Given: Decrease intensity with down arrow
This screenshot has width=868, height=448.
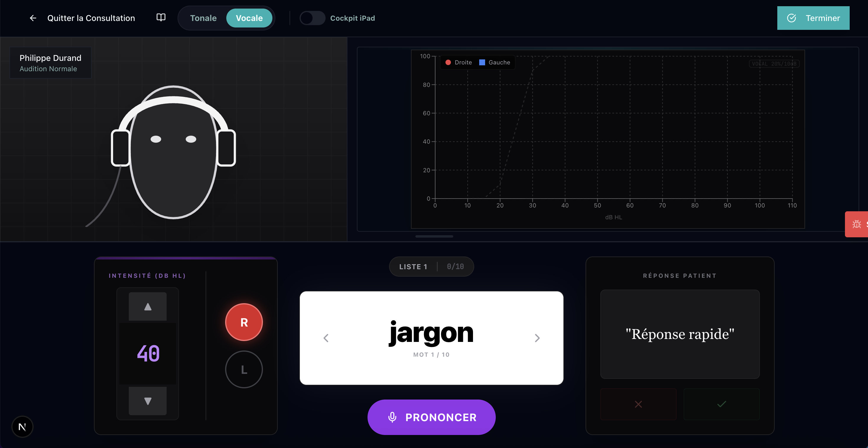Looking at the screenshot, I should (148, 401).
